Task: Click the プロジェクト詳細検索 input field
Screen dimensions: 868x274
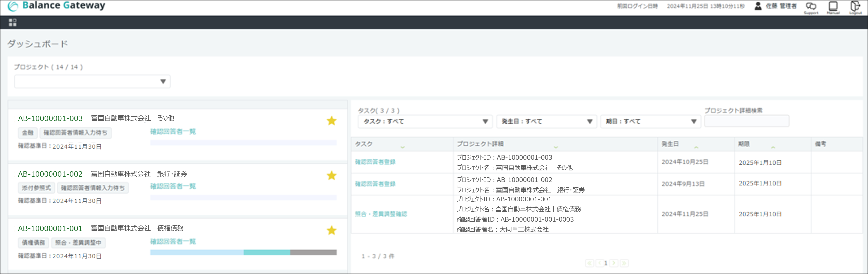Action: (746, 121)
